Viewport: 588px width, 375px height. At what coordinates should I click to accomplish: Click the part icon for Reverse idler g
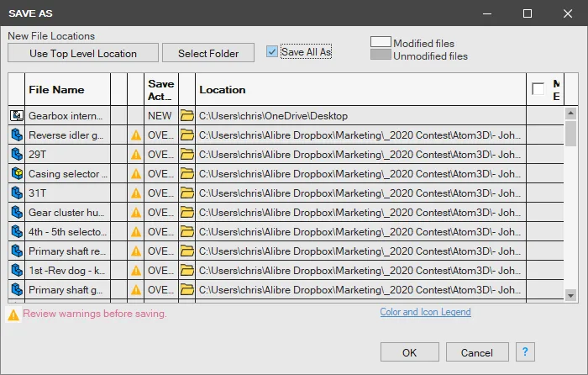[x=17, y=135]
